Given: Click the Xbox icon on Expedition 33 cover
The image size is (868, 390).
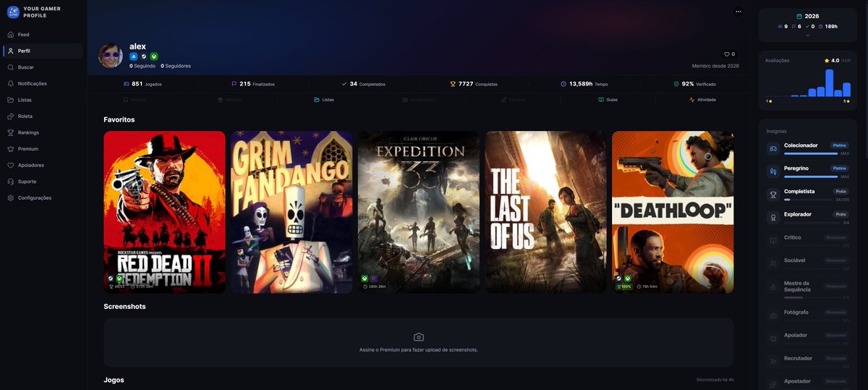Looking at the screenshot, I should click(x=365, y=279).
